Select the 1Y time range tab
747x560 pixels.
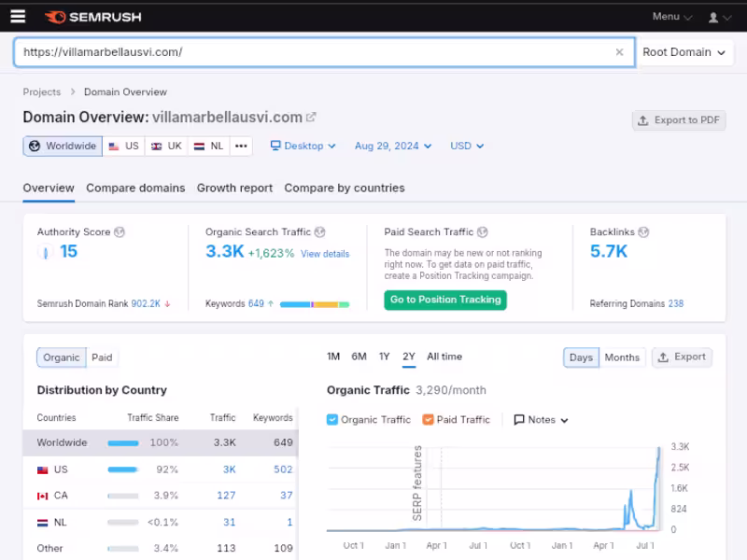385,357
